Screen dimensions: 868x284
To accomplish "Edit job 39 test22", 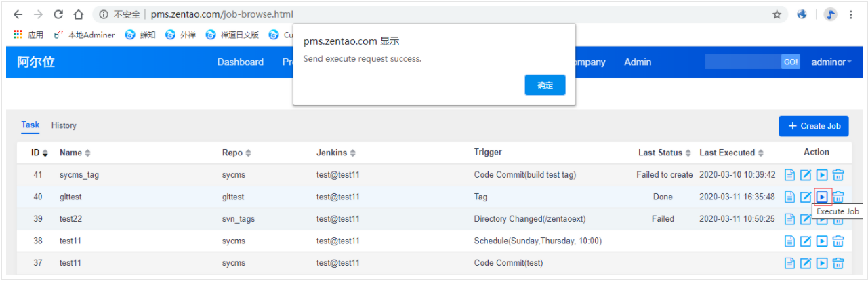I will [806, 220].
